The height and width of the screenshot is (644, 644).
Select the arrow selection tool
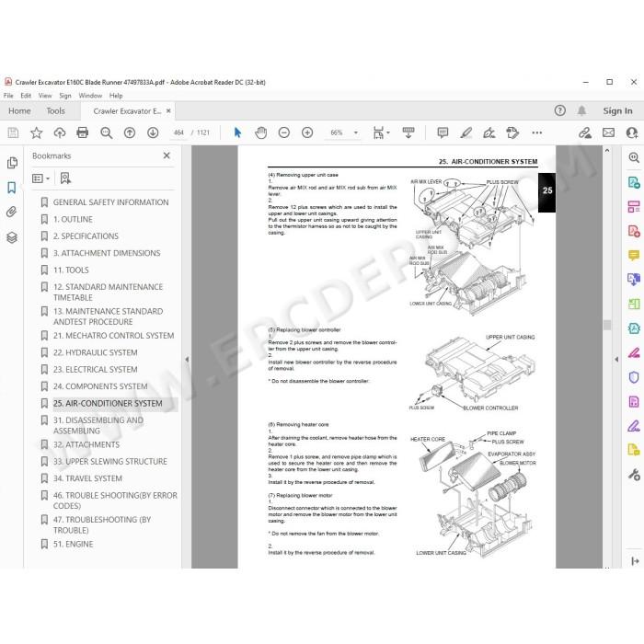pyautogui.click(x=237, y=132)
